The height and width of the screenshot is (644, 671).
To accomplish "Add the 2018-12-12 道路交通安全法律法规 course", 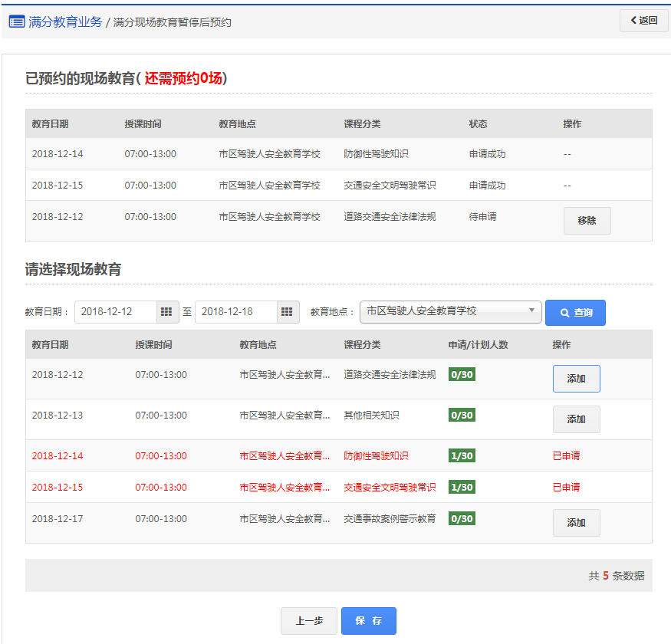I will [576, 379].
